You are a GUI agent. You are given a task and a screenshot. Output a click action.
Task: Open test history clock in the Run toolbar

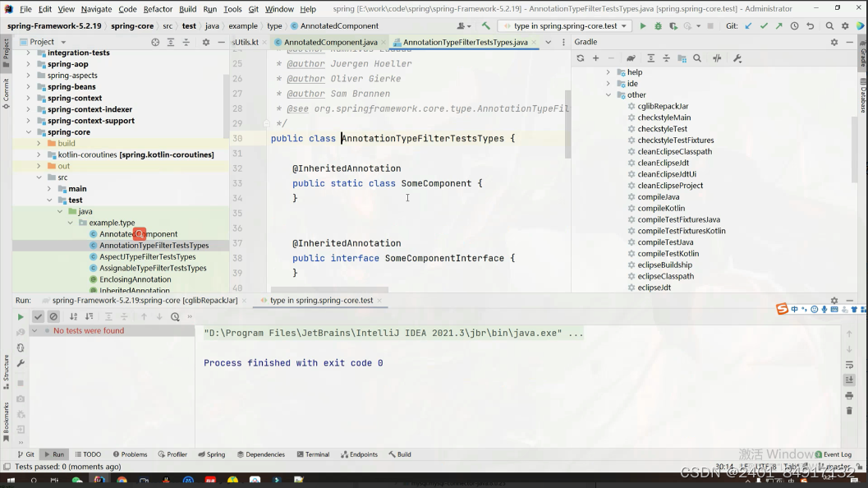pyautogui.click(x=175, y=317)
